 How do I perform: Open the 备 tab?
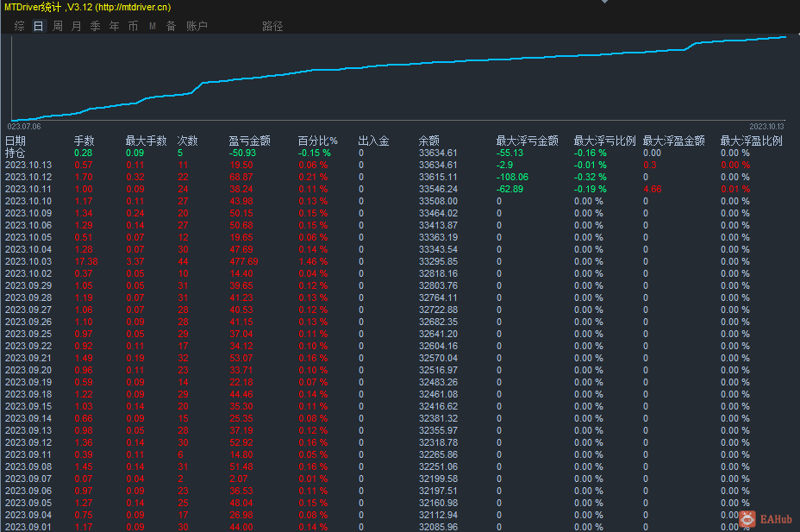tap(171, 26)
